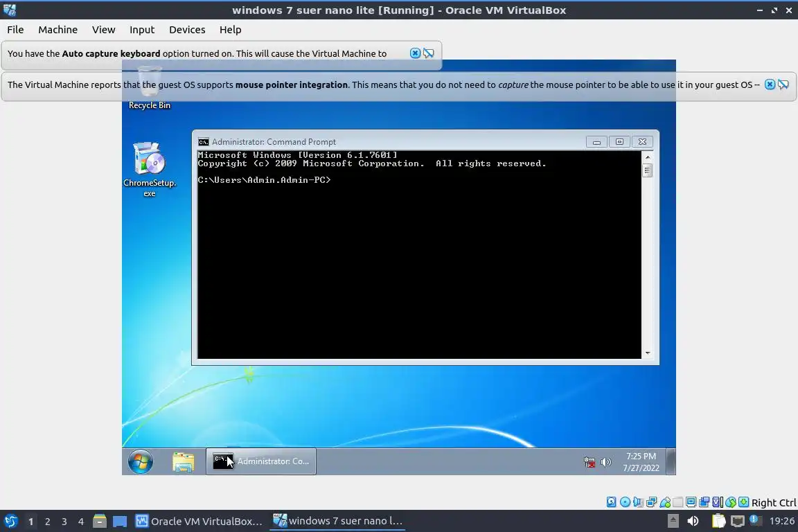Click VirtualBox network adapters indicator
The width and height of the screenshot is (798, 532).
click(x=651, y=502)
